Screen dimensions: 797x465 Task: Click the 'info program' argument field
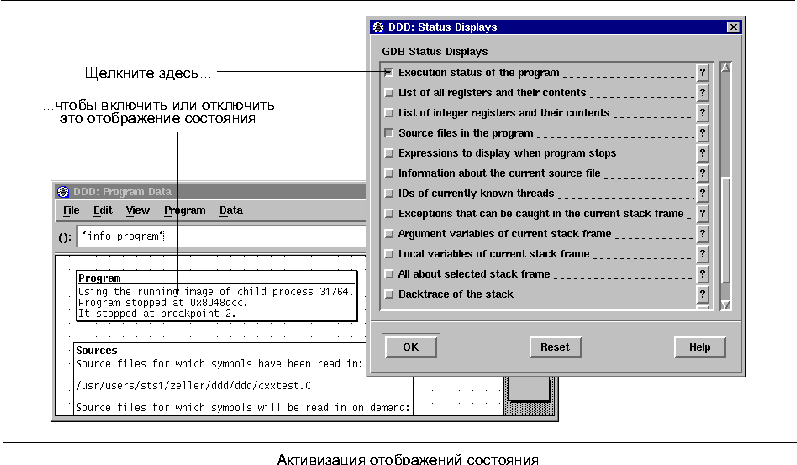coord(222,236)
